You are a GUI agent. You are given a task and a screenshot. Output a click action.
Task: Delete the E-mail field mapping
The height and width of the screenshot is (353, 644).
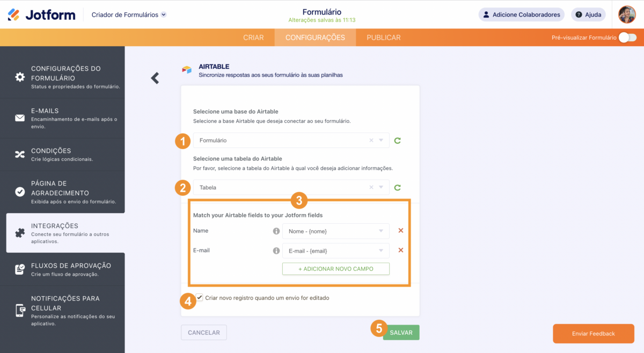(x=400, y=251)
